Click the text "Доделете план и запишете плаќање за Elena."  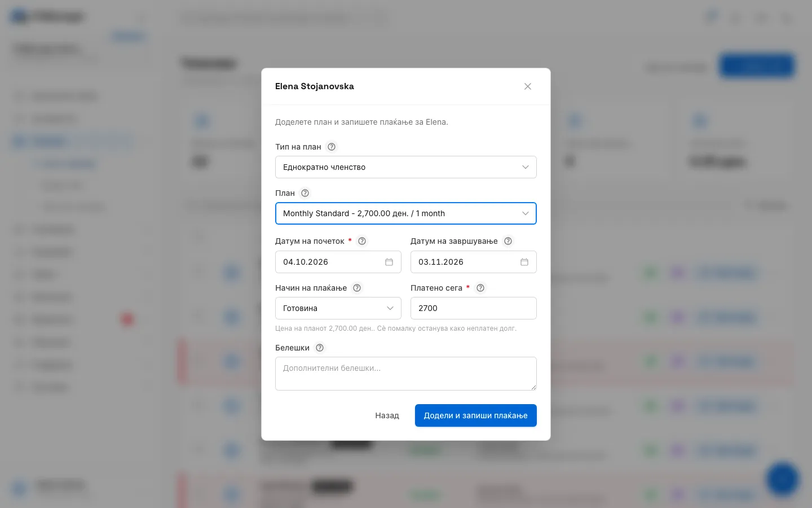[361, 122]
